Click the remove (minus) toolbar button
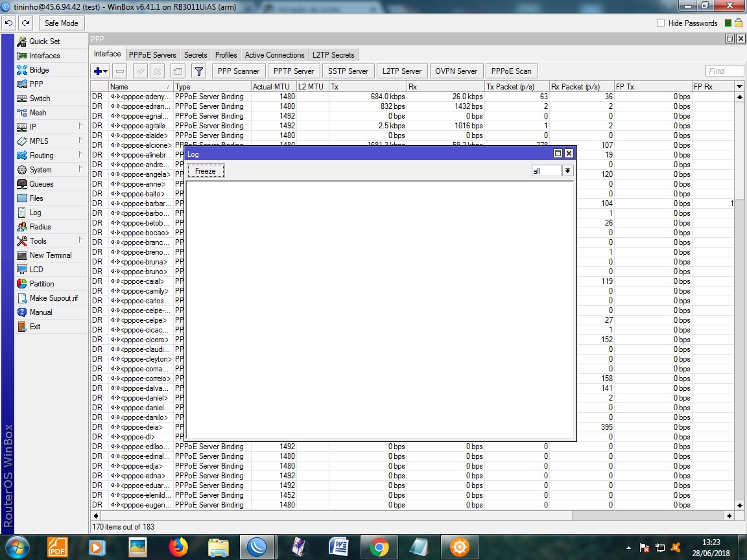 pos(120,71)
